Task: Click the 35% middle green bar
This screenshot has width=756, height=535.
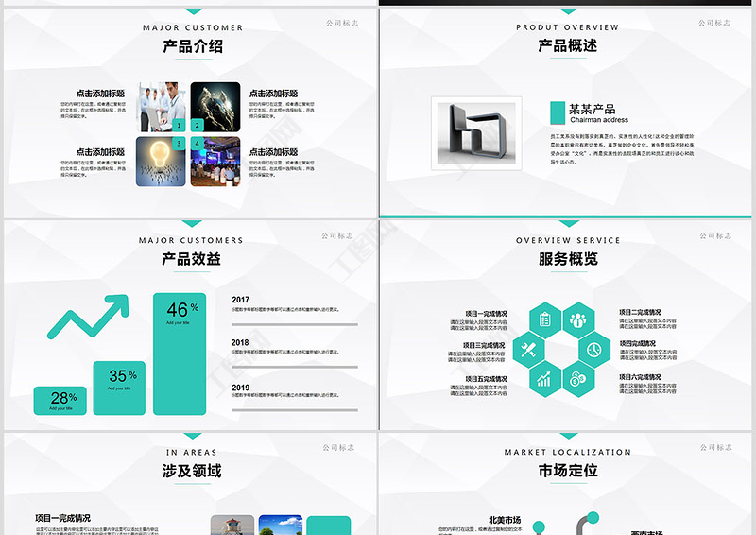Action: [119, 388]
